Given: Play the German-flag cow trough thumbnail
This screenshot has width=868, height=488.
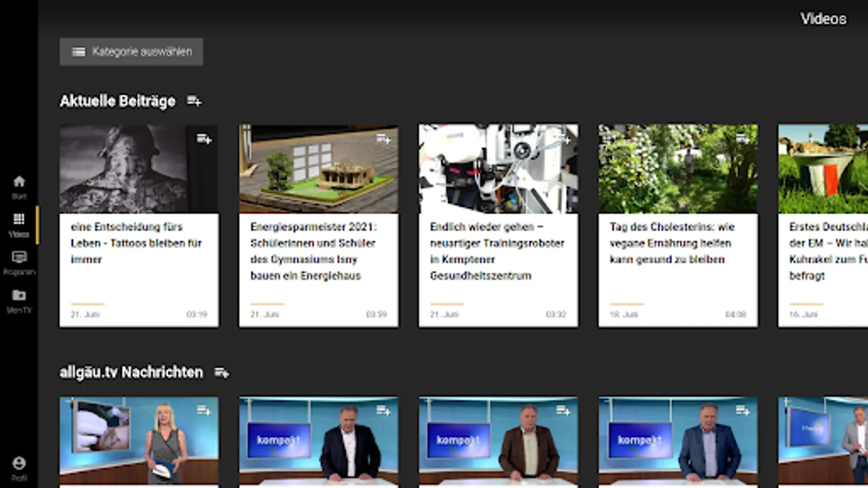Looking at the screenshot, I should click(823, 169).
